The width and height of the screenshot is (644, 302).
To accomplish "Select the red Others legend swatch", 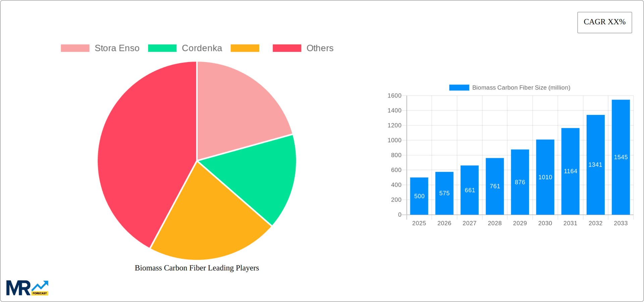I will tap(287, 48).
